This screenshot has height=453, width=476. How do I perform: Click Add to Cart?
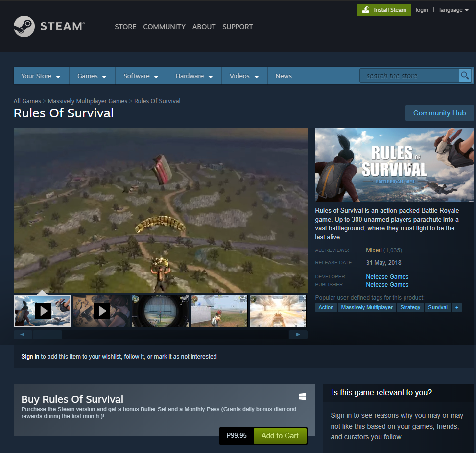(x=280, y=436)
